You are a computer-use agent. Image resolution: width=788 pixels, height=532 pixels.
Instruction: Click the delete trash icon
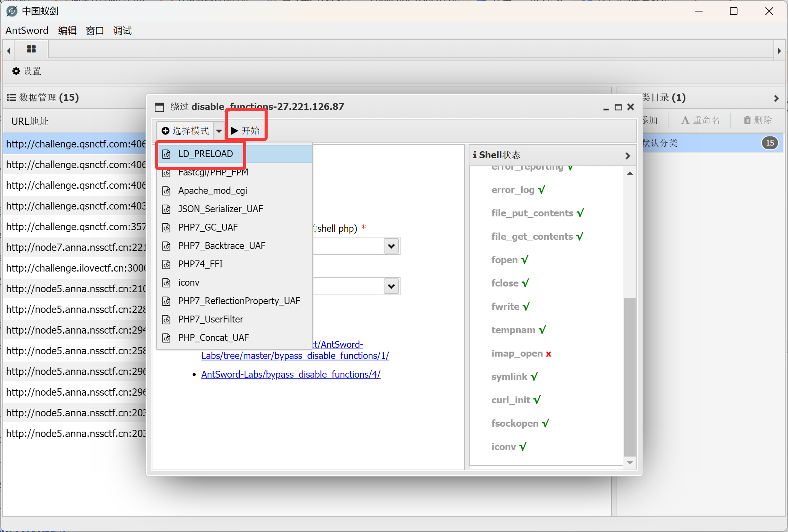point(747,120)
